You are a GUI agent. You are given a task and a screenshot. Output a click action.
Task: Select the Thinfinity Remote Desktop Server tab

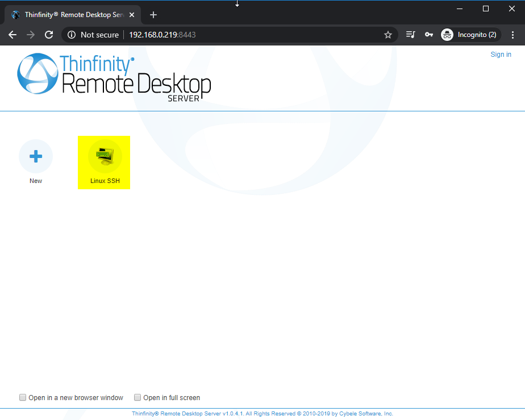(73, 15)
